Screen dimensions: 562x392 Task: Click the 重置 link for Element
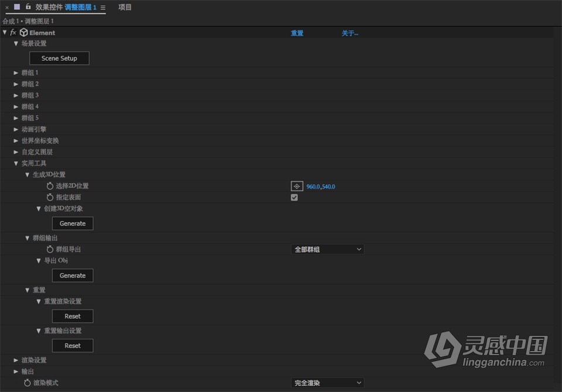pyautogui.click(x=297, y=33)
